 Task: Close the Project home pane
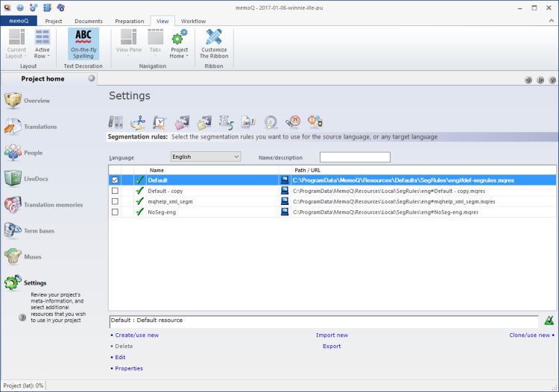pyautogui.click(x=92, y=79)
